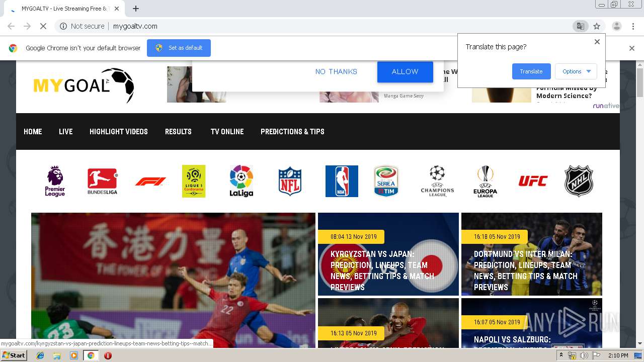Open the RESULTS menu item
The image size is (644, 362).
[178, 132]
